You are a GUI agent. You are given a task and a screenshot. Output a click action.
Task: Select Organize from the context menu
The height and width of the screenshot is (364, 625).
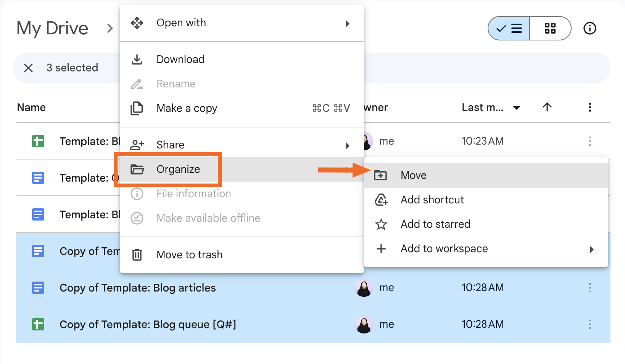point(178,169)
